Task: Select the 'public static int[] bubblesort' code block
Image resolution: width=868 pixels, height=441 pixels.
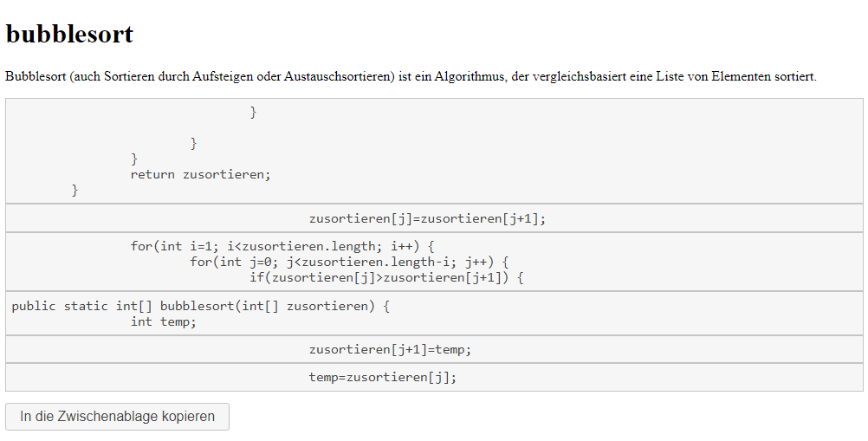Action: pos(434,313)
